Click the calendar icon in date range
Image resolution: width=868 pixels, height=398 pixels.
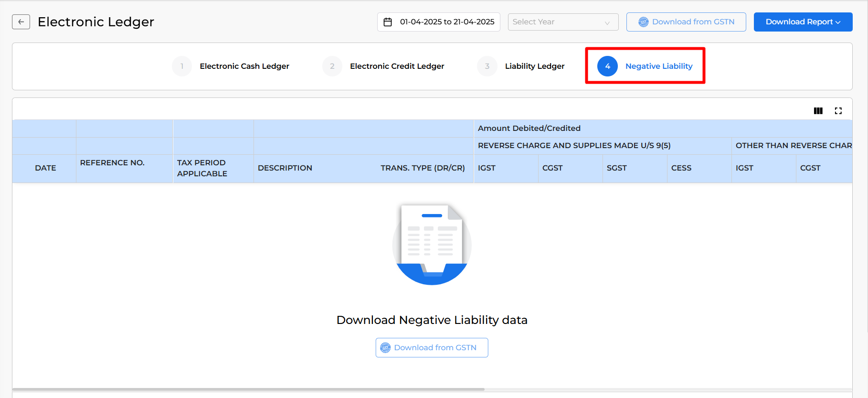[x=388, y=22]
